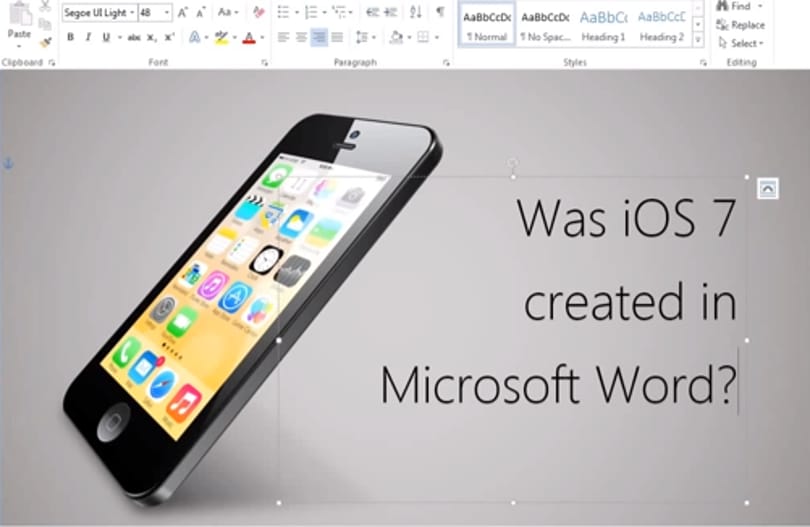Toggle Italic formatting
Viewport: 810px width, 527px height.
pos(88,37)
